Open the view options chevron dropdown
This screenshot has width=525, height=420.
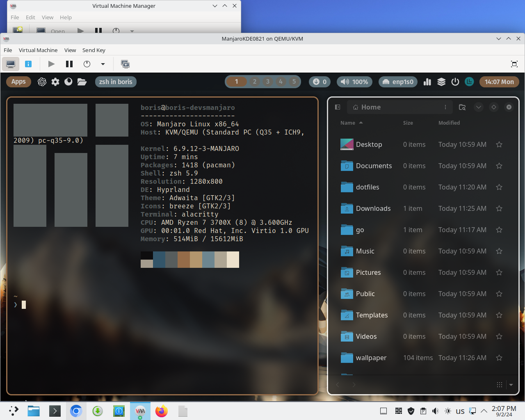click(479, 107)
